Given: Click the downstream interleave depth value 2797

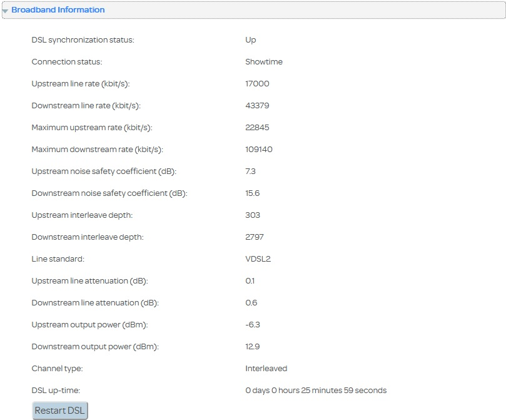Looking at the screenshot, I should point(255,237).
